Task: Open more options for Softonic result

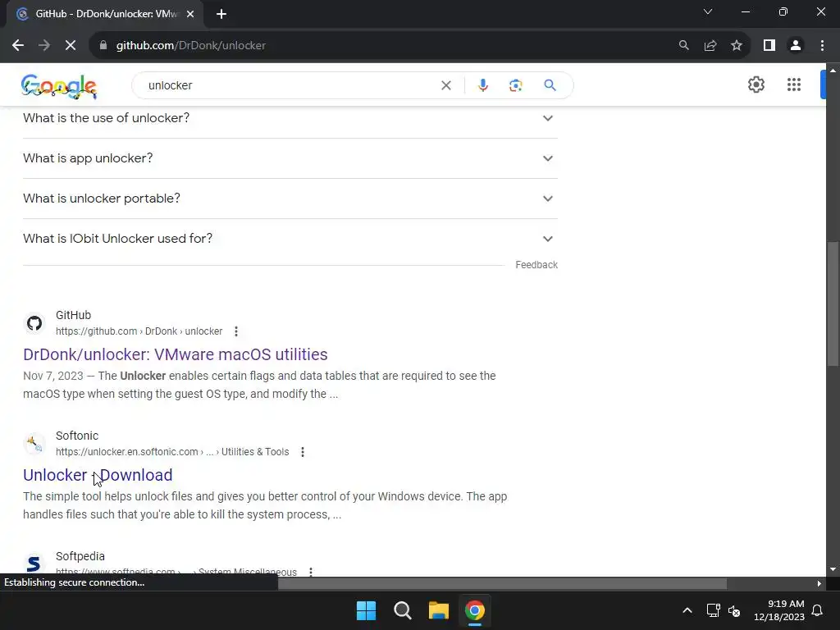Action: tap(303, 452)
